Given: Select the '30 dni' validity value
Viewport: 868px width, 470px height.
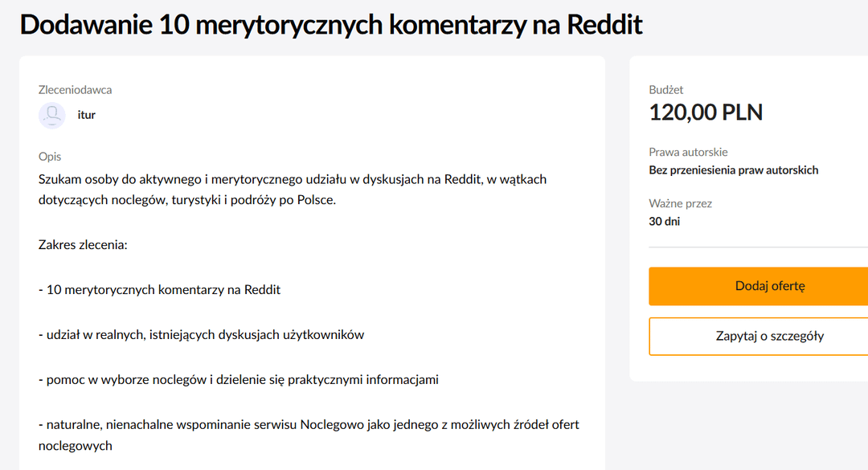Looking at the screenshot, I should (664, 221).
